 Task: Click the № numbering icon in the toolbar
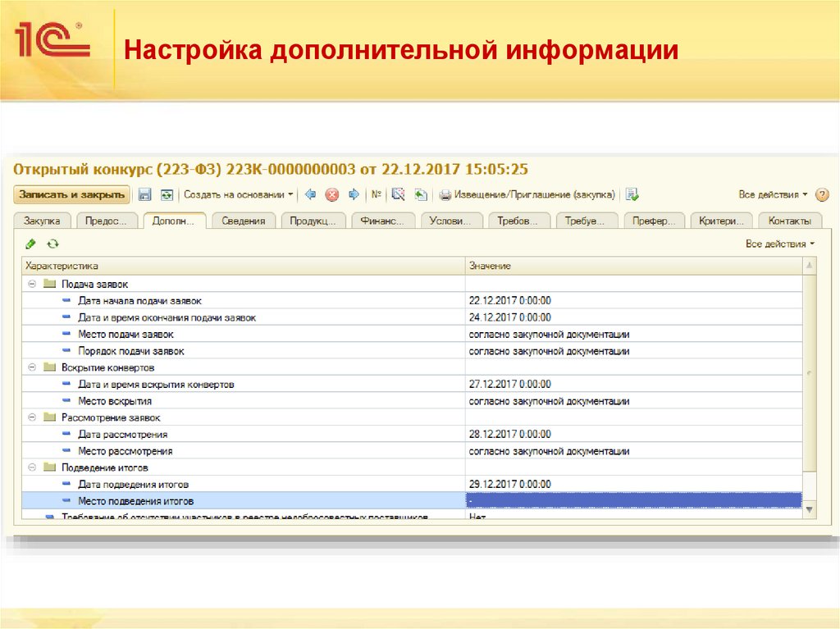point(377,194)
